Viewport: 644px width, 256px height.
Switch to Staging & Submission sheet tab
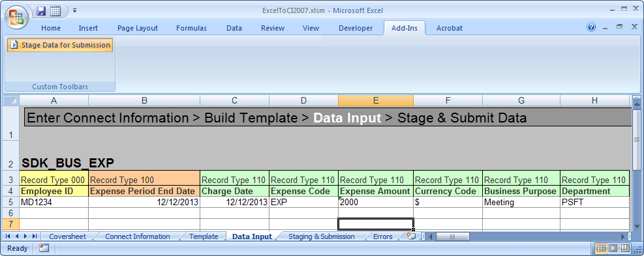(x=321, y=236)
